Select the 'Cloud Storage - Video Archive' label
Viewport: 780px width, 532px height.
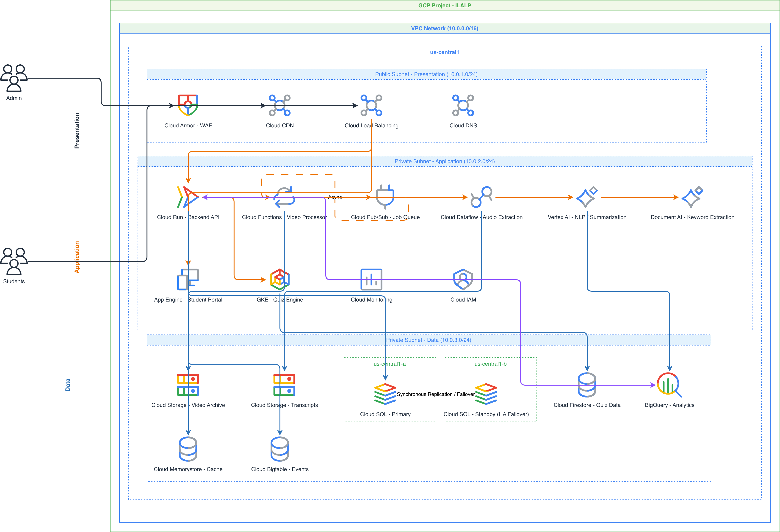(x=188, y=405)
